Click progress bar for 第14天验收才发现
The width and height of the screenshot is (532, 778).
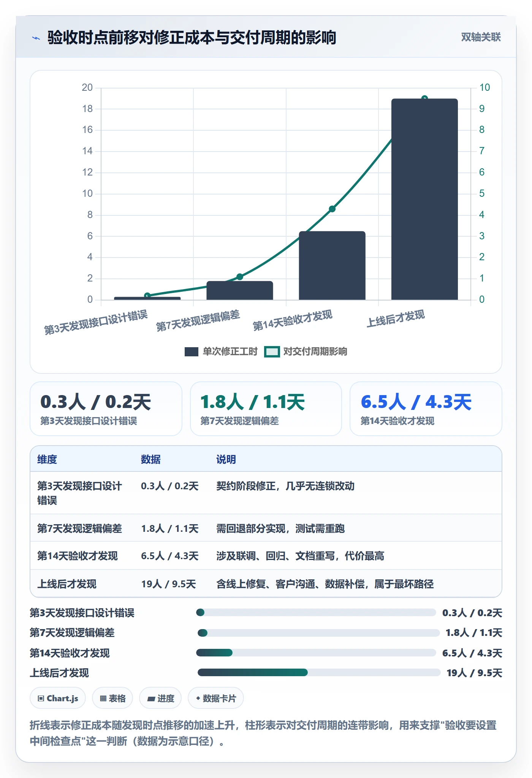tap(316, 653)
